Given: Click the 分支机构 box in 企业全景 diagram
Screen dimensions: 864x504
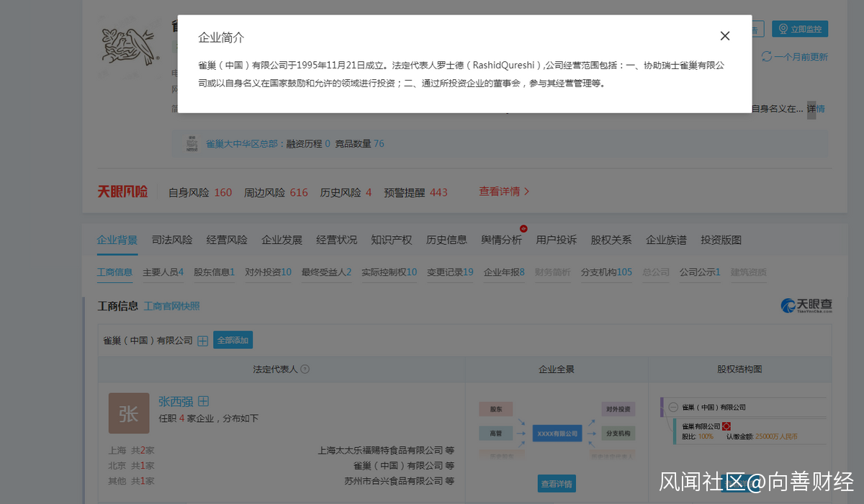Looking at the screenshot, I should point(618,433).
